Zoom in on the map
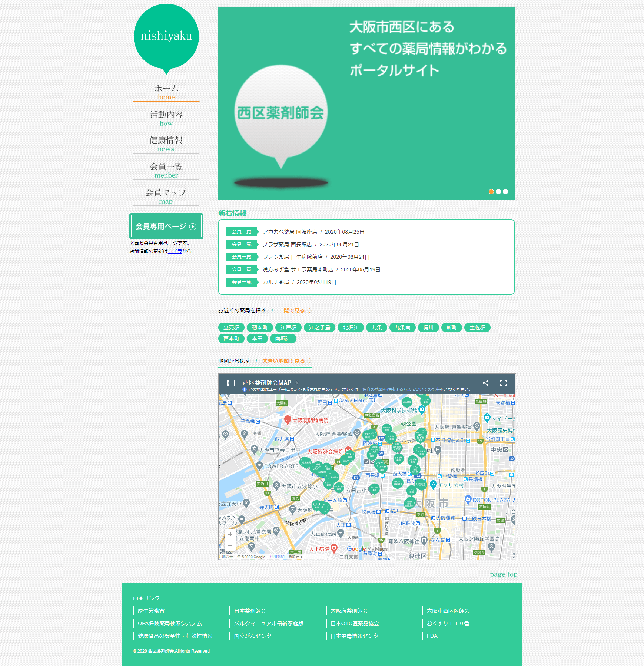 [x=230, y=534]
